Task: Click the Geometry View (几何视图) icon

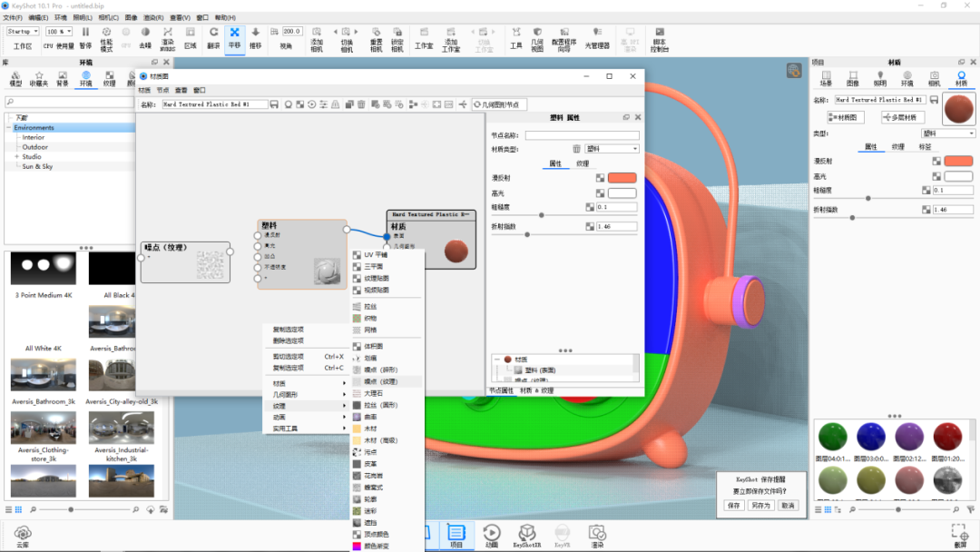Action: [537, 39]
